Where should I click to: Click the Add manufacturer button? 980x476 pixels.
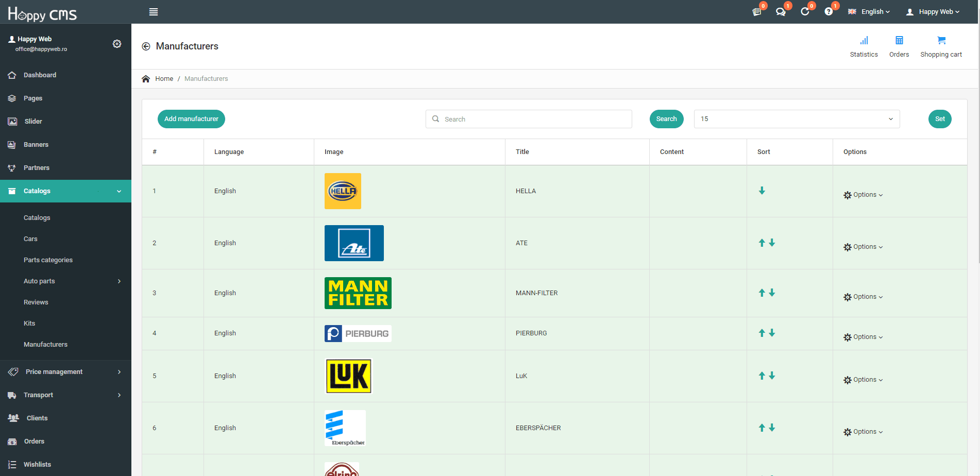[x=191, y=119]
